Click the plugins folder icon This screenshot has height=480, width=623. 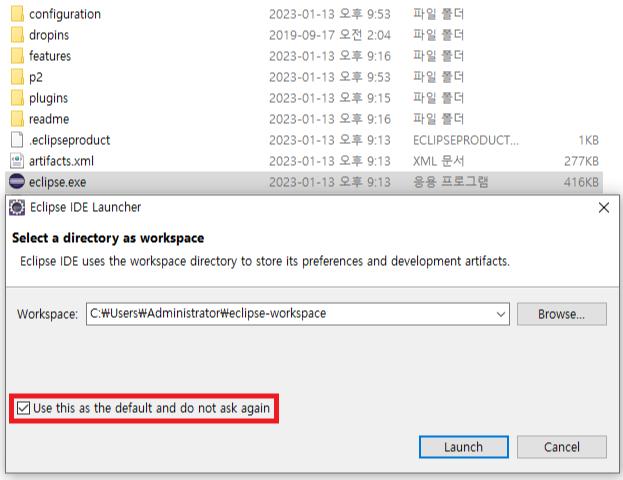pyautogui.click(x=17, y=98)
